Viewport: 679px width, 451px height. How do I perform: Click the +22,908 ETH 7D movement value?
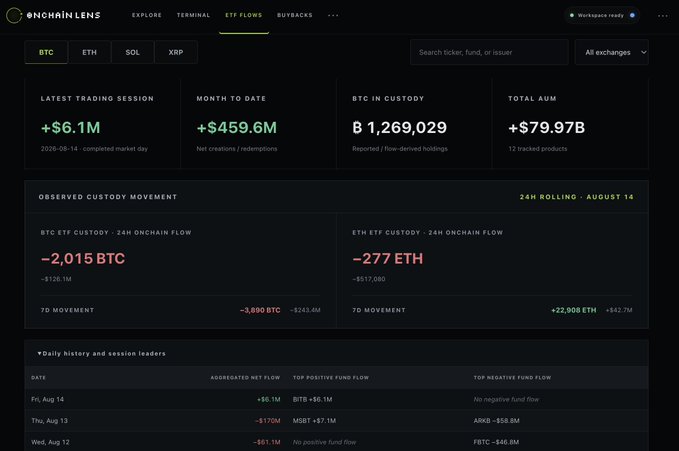[574, 310]
